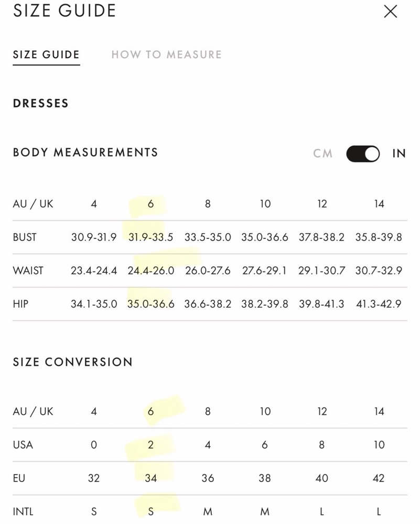This screenshot has width=420, height=524.
Task: Select AU/UK size 6 in body measurements
Action: pos(151,203)
